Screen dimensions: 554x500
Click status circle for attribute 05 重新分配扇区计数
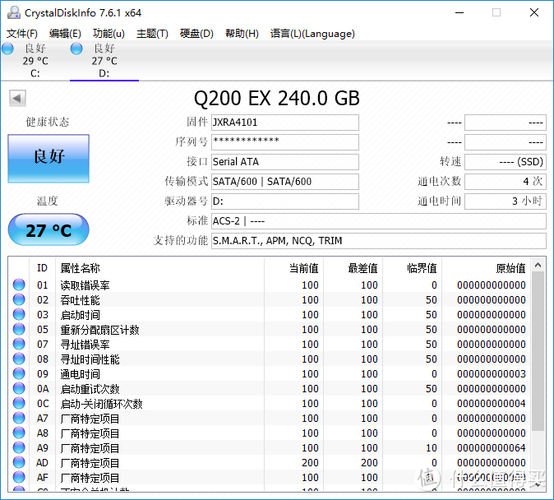click(x=19, y=329)
